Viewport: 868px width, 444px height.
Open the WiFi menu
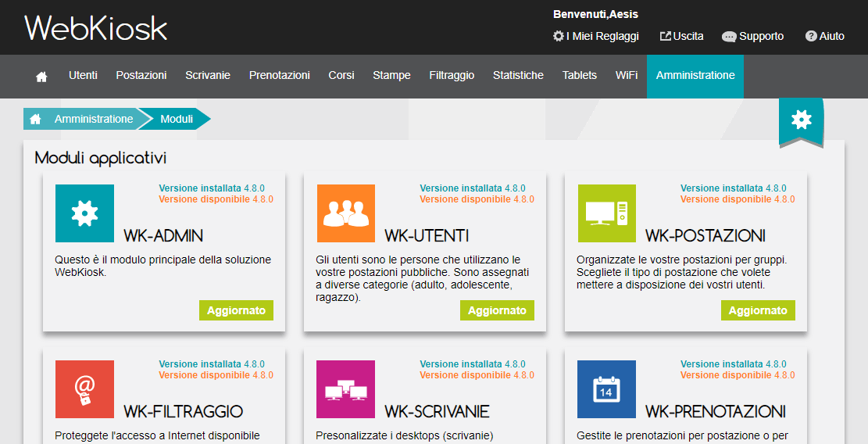click(x=627, y=75)
